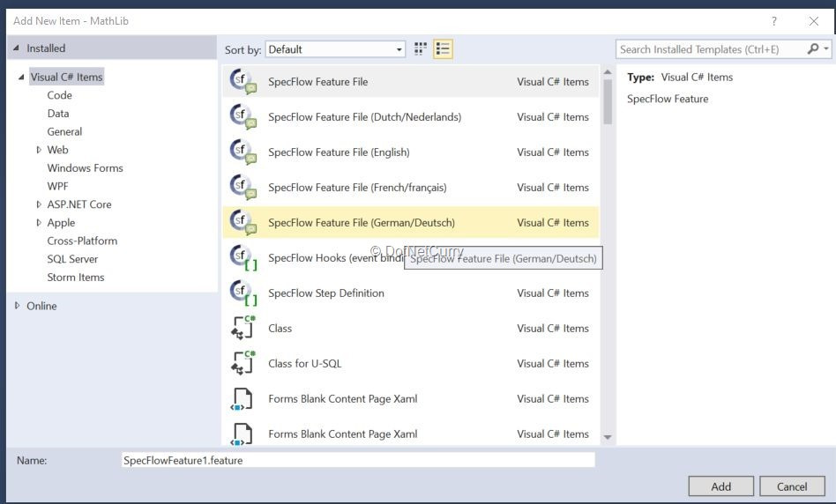Collapse the Installed section

(16, 48)
